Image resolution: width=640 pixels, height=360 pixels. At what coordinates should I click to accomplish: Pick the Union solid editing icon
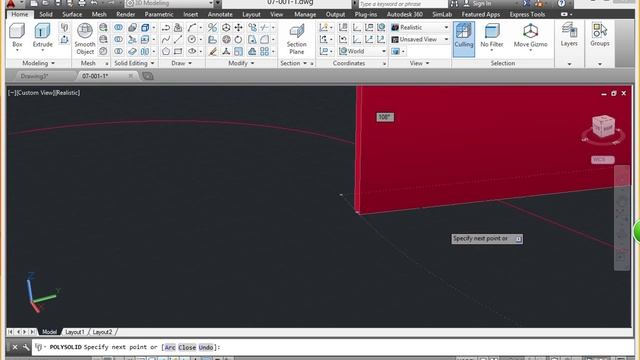click(118, 27)
